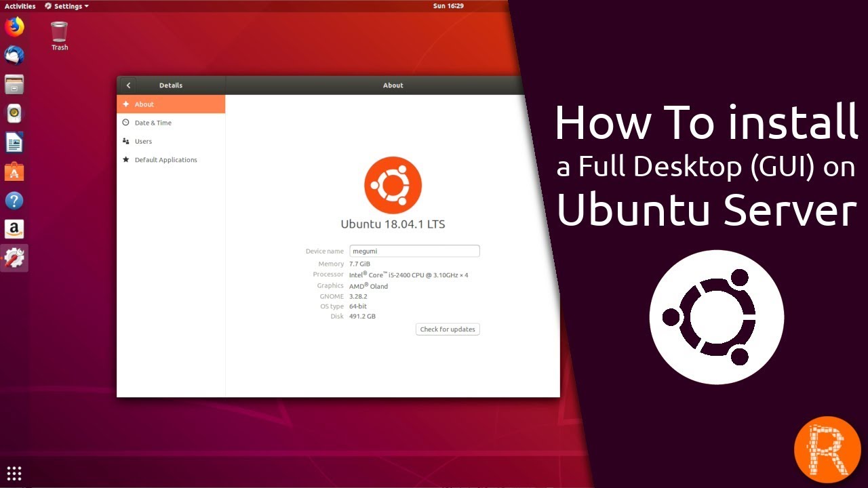868x488 pixels.
Task: Click the Ubuntu logo in About panel
Action: (x=393, y=185)
